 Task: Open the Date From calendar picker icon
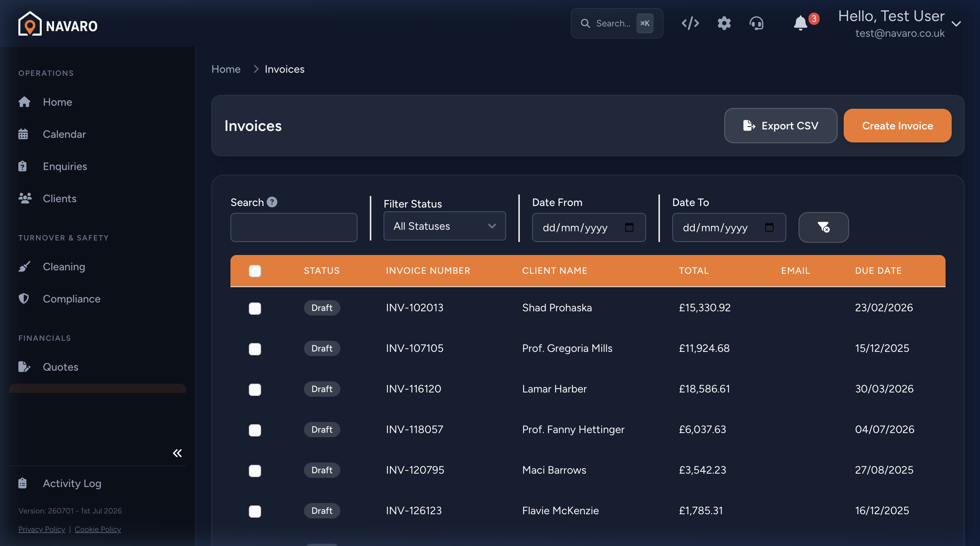(x=629, y=227)
